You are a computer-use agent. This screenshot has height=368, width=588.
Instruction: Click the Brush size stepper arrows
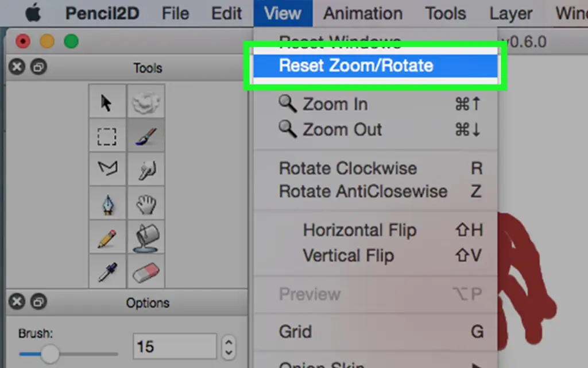tap(229, 347)
